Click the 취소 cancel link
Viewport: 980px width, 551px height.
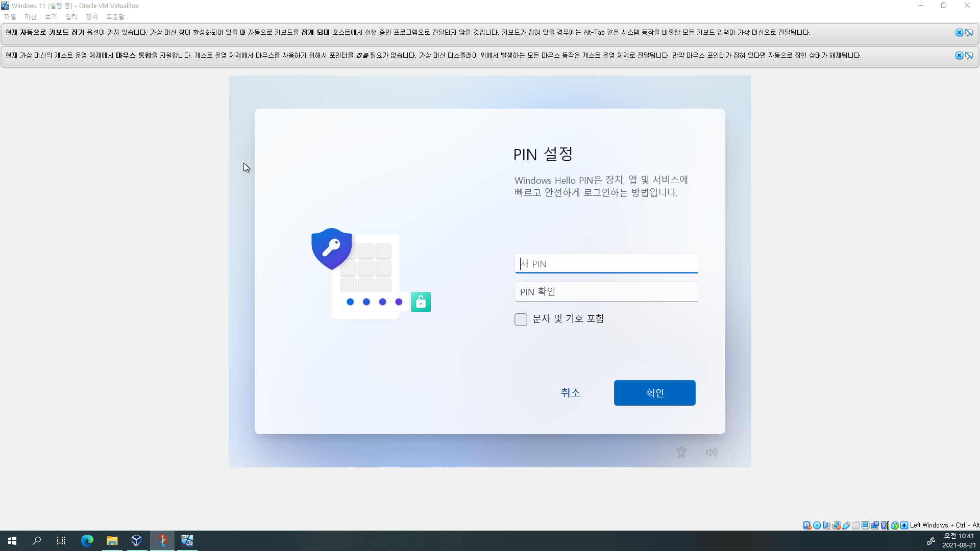click(570, 393)
